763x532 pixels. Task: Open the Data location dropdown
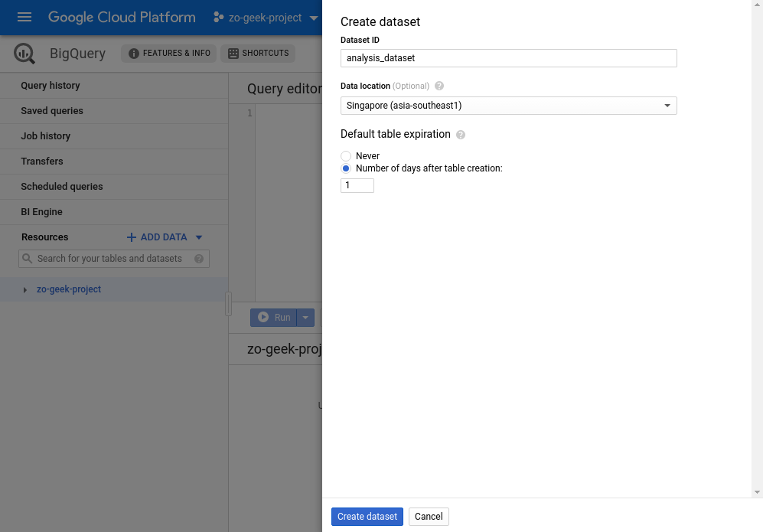pyautogui.click(x=508, y=106)
